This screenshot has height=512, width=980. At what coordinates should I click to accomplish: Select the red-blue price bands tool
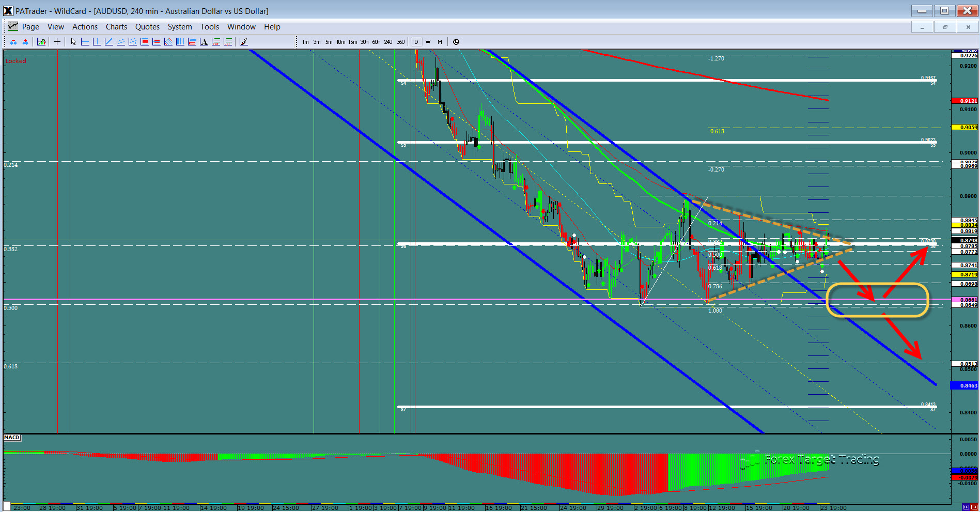pos(192,42)
